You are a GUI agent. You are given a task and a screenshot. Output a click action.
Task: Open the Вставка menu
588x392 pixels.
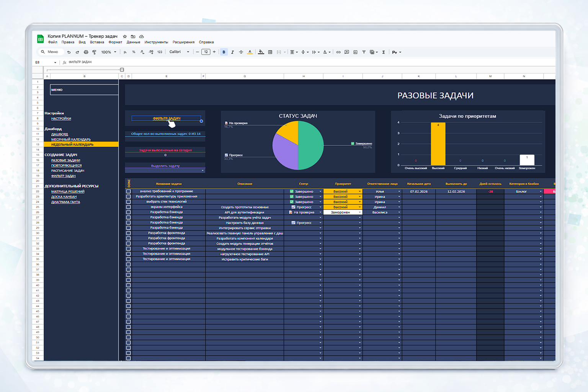(x=97, y=42)
